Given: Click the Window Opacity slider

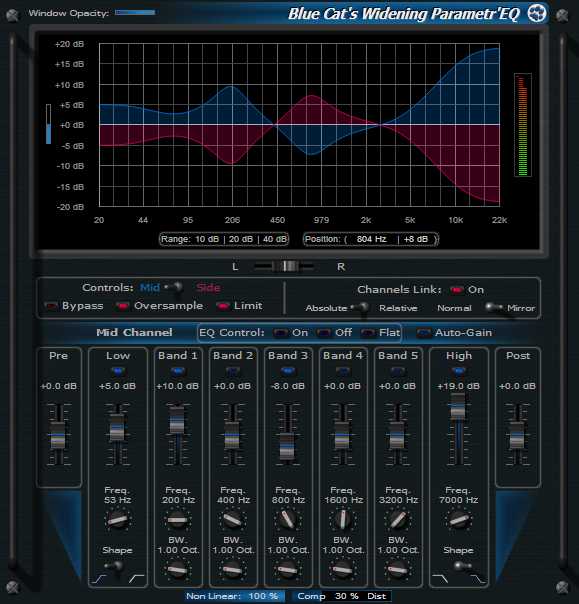Looking at the screenshot, I should pos(135,13).
